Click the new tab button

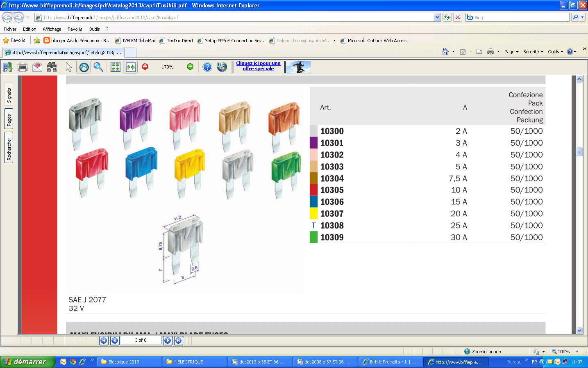coord(130,53)
